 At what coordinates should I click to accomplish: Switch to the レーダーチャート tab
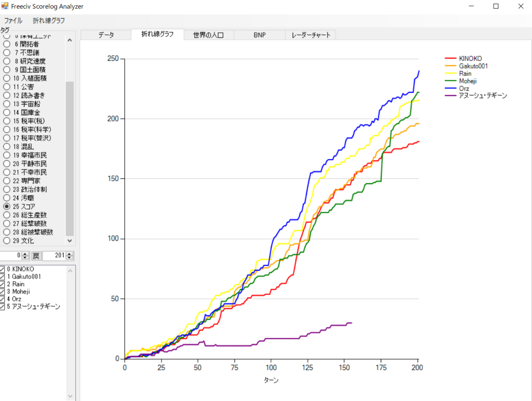(x=311, y=35)
